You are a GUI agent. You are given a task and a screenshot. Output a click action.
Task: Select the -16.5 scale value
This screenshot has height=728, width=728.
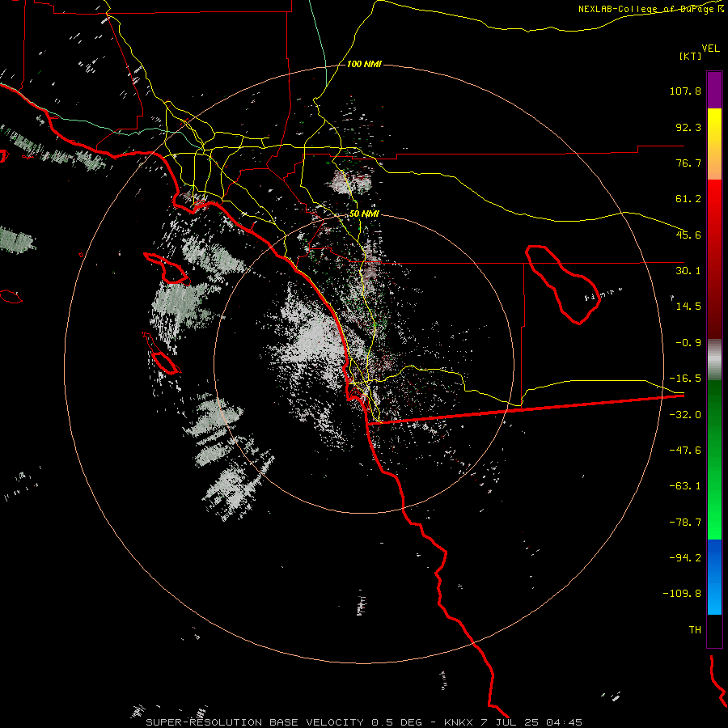(x=685, y=379)
